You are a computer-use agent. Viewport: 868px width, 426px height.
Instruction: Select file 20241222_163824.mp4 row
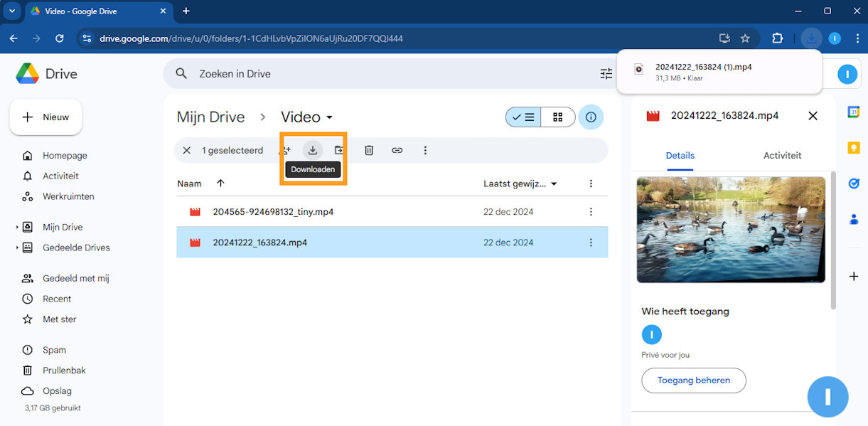coord(392,243)
